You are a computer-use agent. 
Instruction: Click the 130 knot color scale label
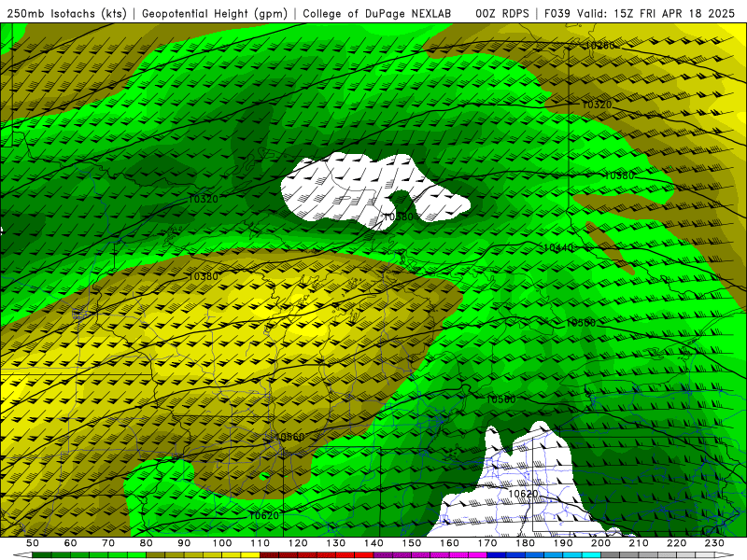click(335, 543)
